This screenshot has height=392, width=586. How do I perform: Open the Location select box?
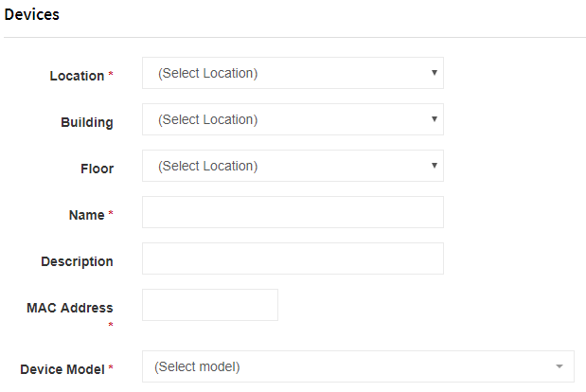[293, 73]
